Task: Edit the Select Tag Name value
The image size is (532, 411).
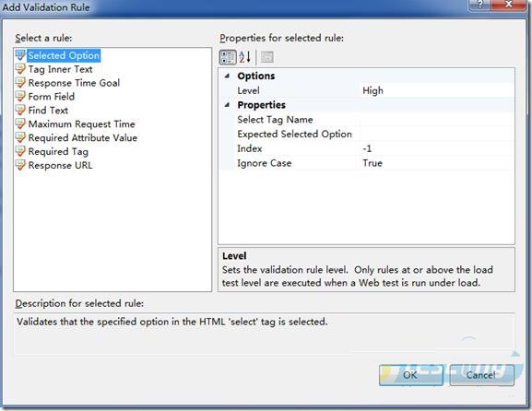Action: (437, 120)
